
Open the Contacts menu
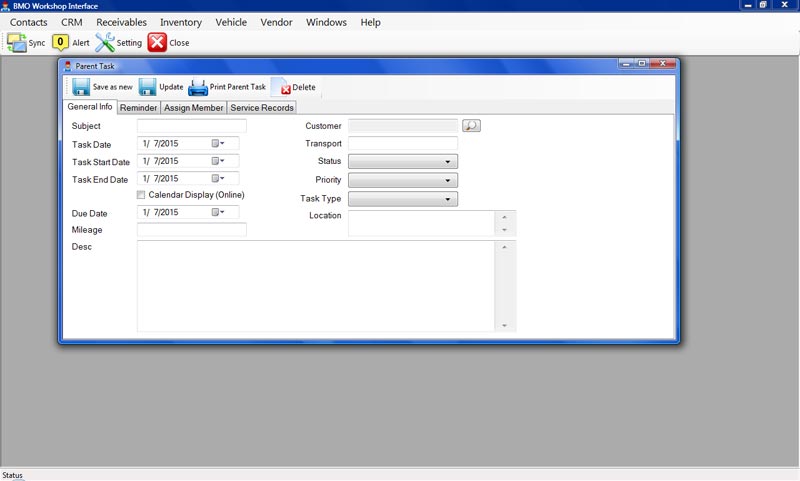point(29,22)
